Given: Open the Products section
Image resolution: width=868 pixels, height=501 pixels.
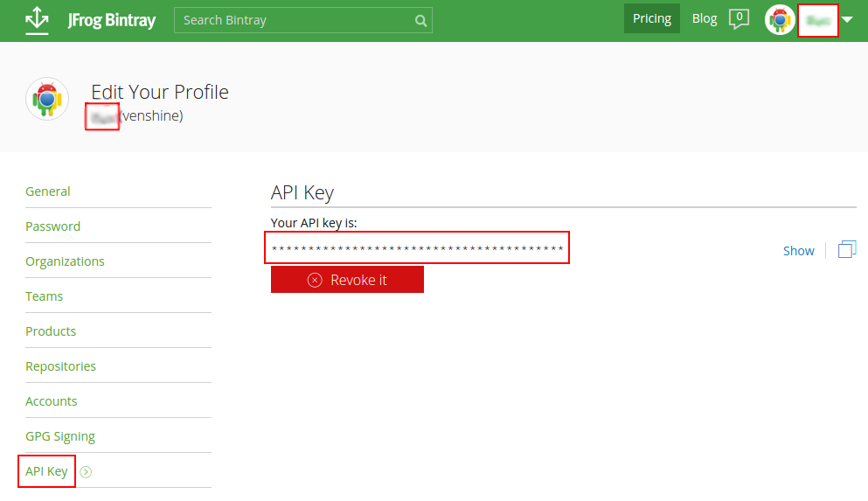Looking at the screenshot, I should (51, 331).
